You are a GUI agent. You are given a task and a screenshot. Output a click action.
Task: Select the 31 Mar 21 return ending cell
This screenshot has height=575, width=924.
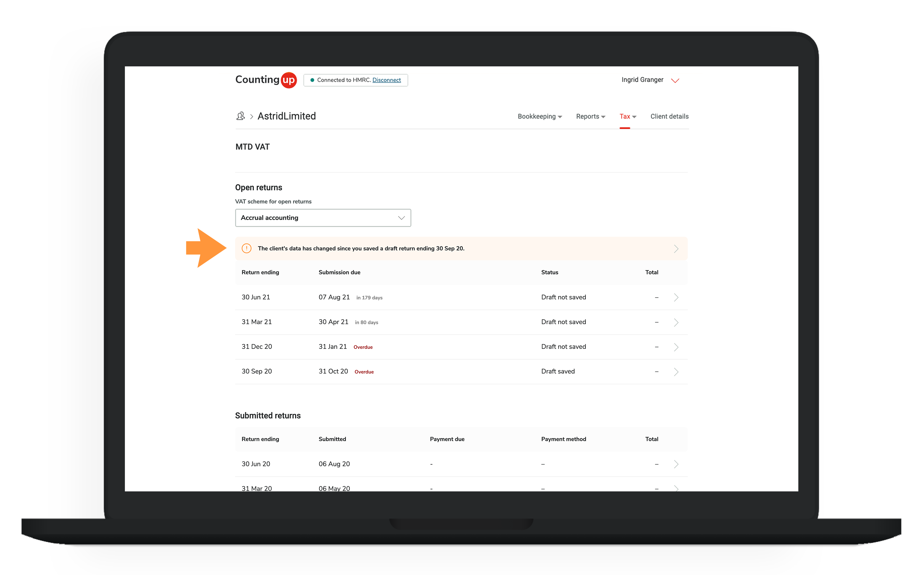[x=257, y=322]
